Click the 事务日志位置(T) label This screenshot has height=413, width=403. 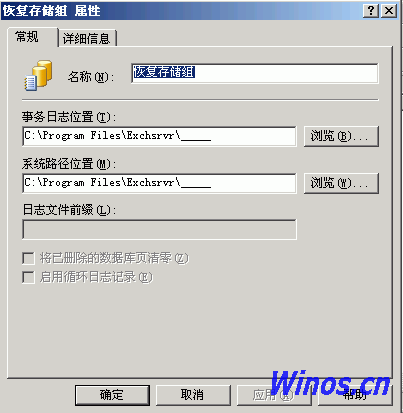point(69,117)
